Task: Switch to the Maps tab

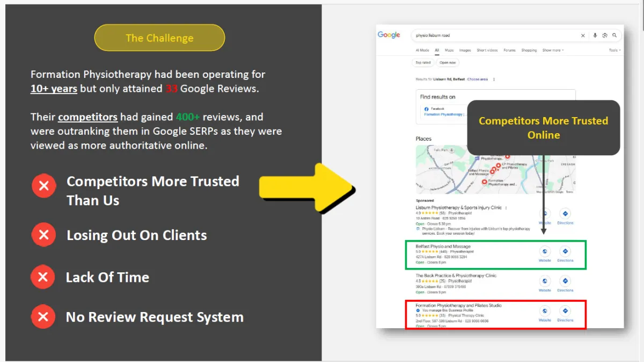Action: click(449, 50)
